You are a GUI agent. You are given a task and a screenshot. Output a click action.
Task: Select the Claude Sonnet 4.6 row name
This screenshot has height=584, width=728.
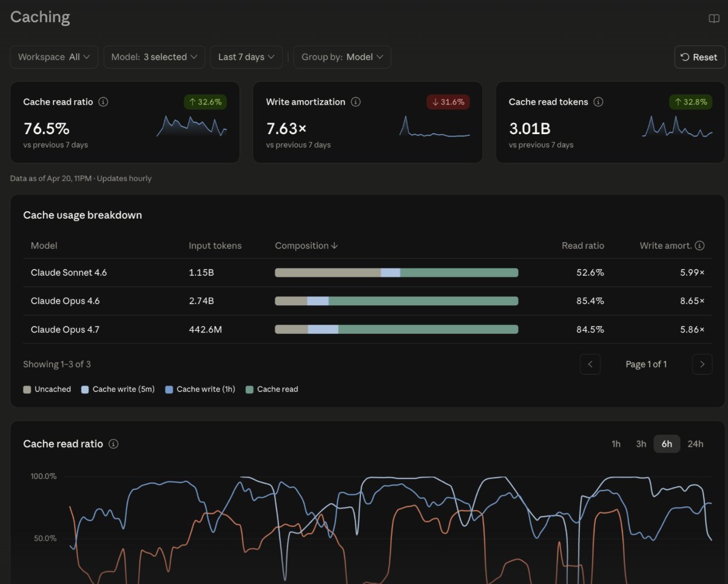69,273
